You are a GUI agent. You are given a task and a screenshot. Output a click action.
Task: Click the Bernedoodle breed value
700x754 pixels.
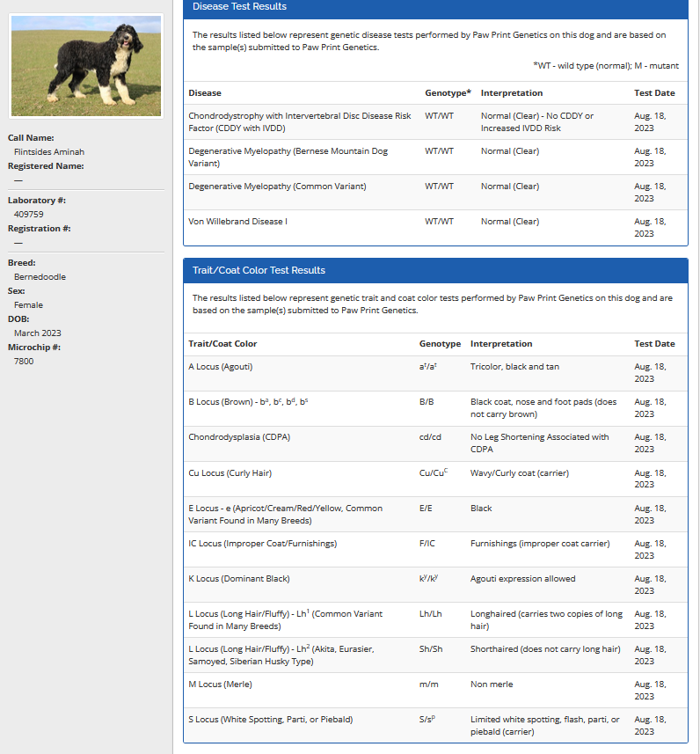pos(40,277)
